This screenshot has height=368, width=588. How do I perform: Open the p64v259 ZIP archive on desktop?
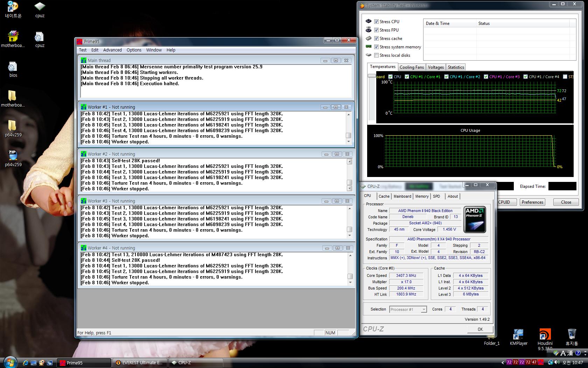pyautogui.click(x=13, y=158)
